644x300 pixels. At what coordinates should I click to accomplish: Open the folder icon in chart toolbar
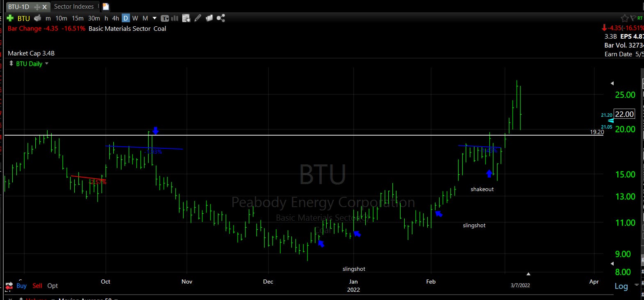click(x=209, y=18)
